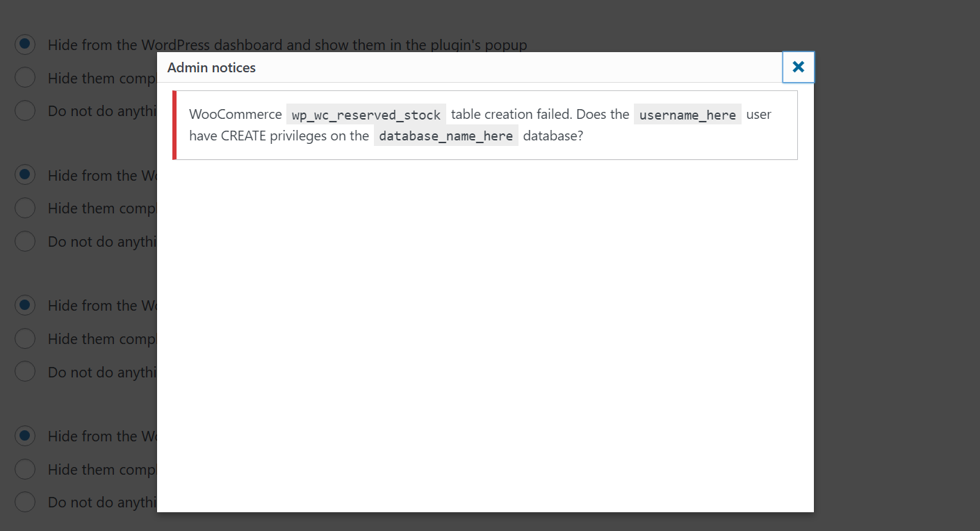The image size is (980, 531).
Task: Pick 'Do not do anything' radio in second option group
Action: coord(25,240)
